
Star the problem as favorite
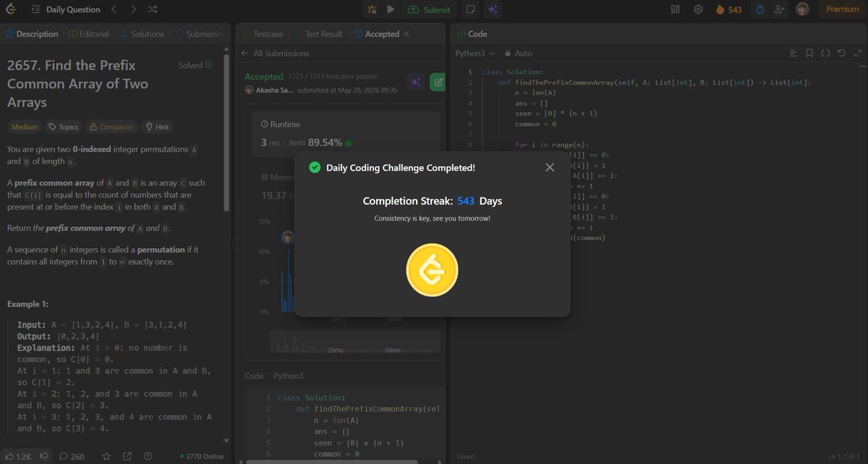pyautogui.click(x=106, y=456)
